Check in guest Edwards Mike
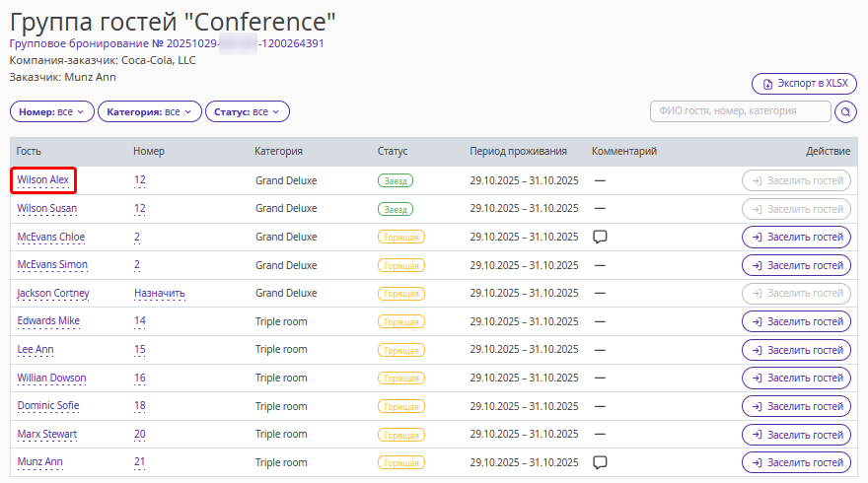The width and height of the screenshot is (868, 483). 796,322
